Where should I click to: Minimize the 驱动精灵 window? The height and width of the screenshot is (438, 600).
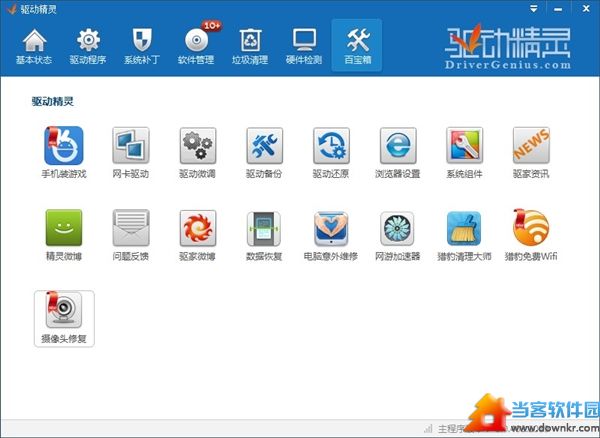(558, 9)
